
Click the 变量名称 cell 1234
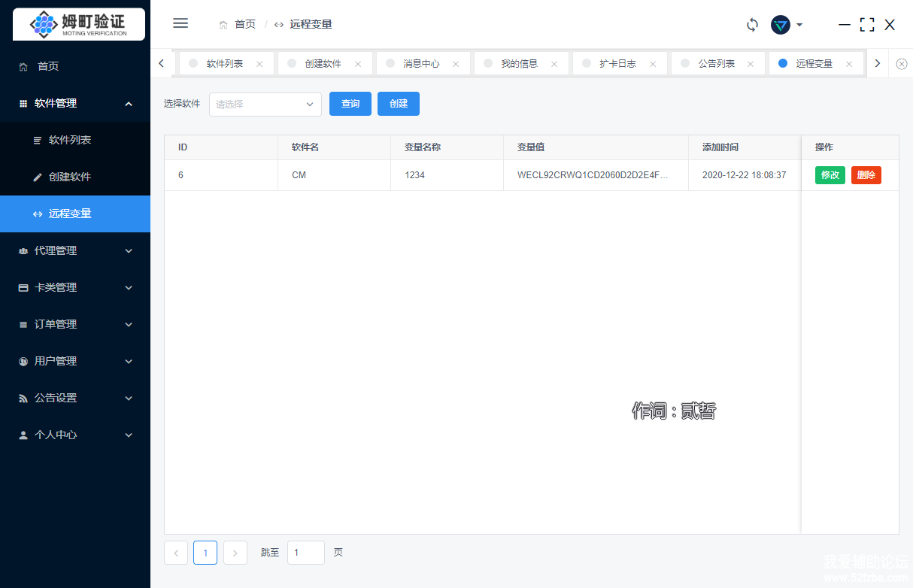[x=447, y=175]
